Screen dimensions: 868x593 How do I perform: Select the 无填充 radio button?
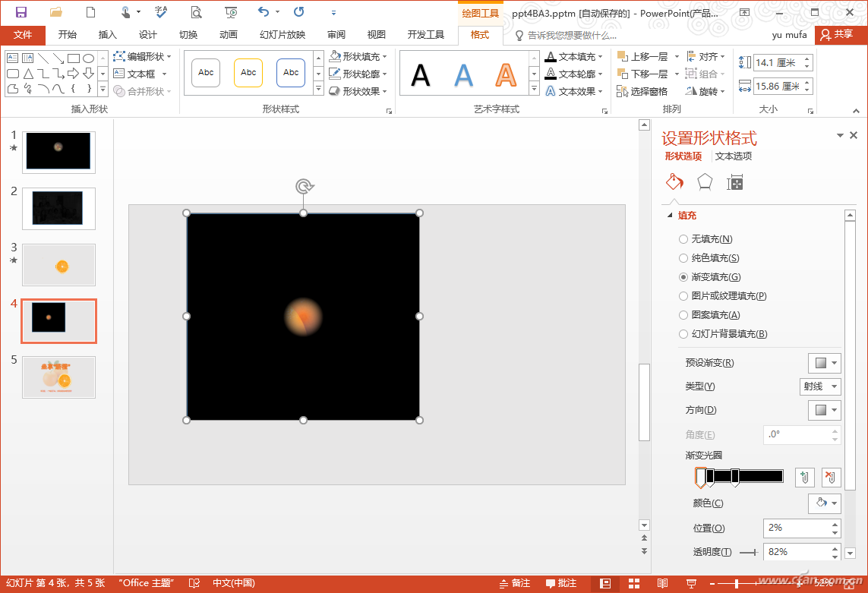(x=683, y=239)
